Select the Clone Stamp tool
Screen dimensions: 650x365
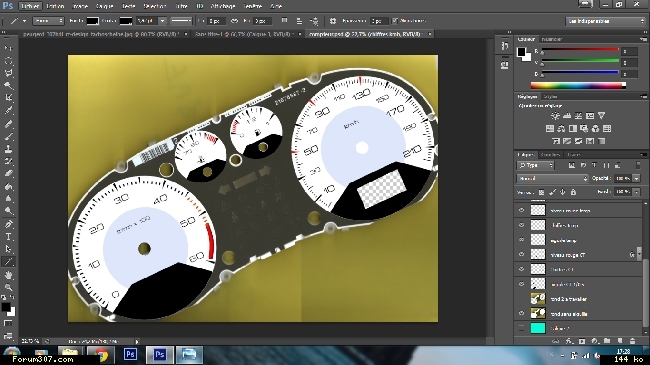[8, 148]
